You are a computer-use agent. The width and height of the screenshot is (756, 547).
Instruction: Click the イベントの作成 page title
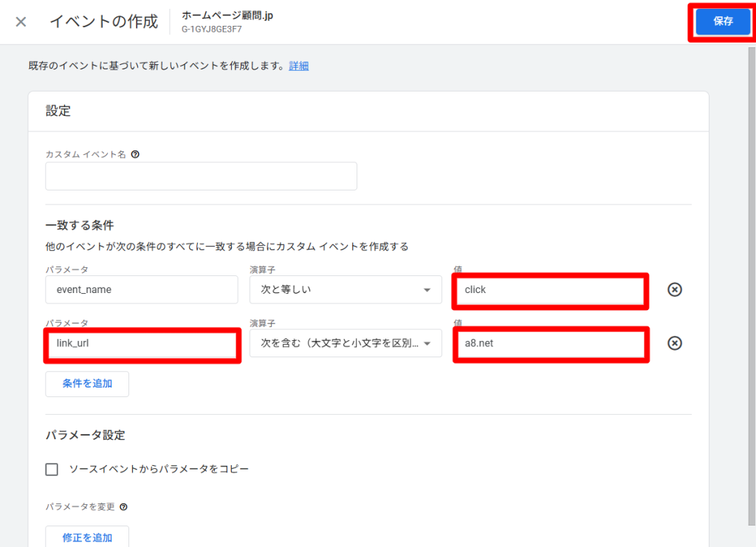click(x=103, y=21)
